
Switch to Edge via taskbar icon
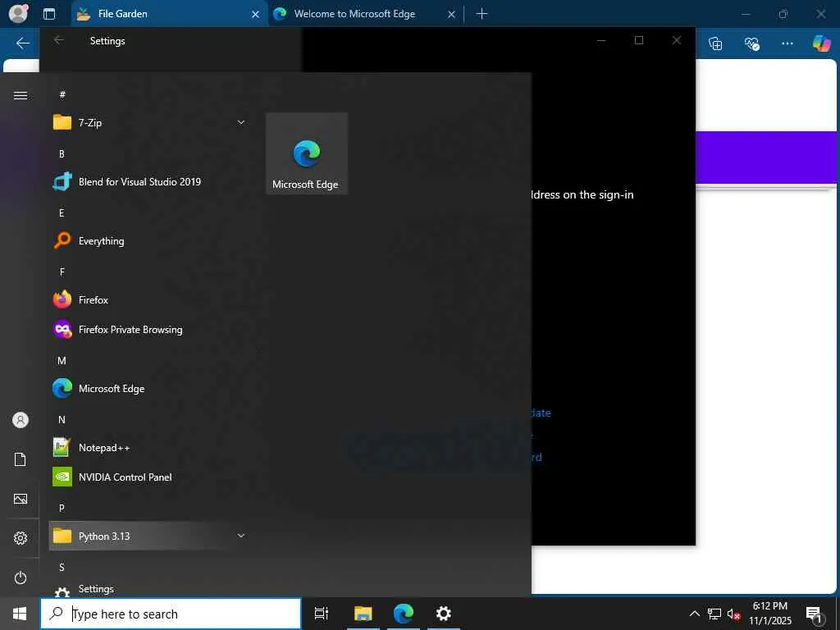[x=404, y=614]
